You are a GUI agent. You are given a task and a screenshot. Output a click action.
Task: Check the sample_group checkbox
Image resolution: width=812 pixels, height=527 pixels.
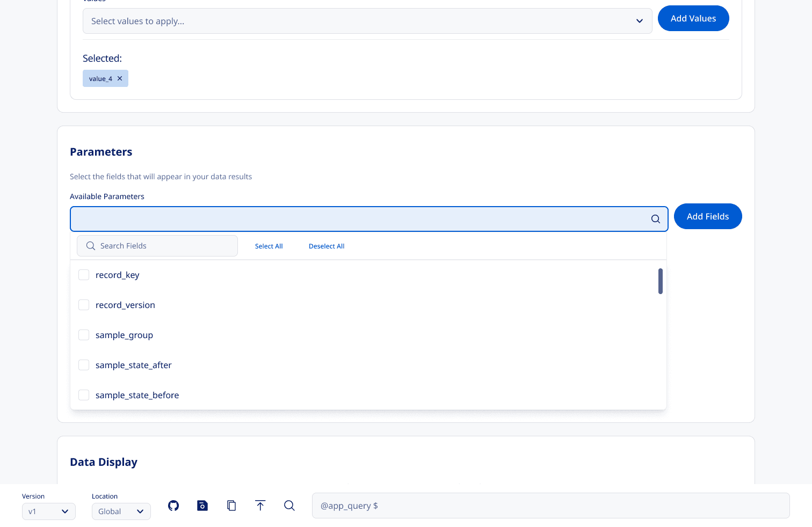pos(84,335)
